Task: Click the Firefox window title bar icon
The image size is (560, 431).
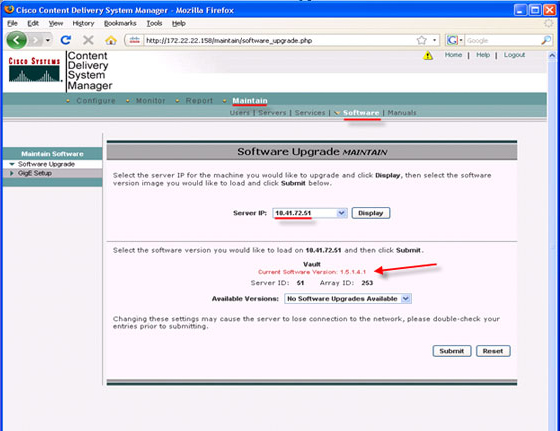Action: pos(9,10)
